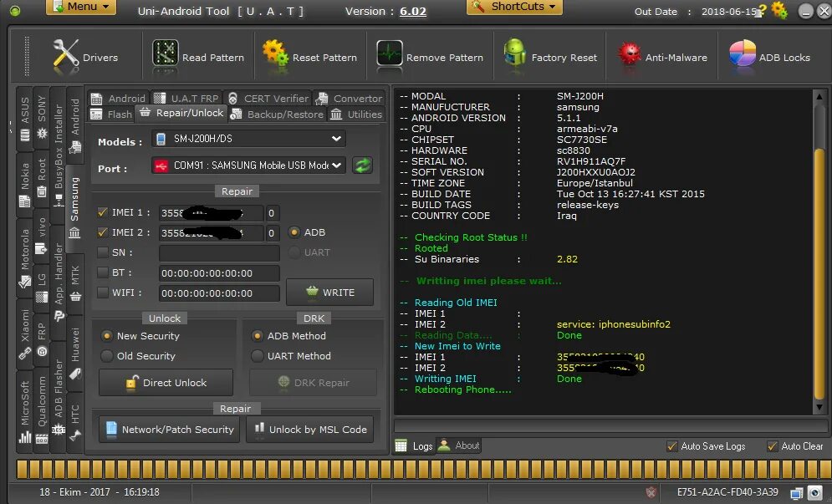
Task: Select ADB Method for DRK
Action: coord(258,336)
